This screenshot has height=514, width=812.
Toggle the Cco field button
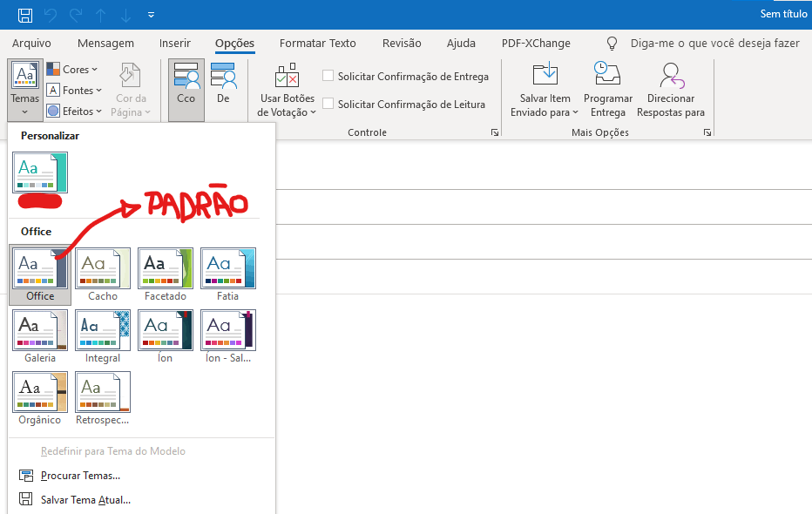pos(186,90)
